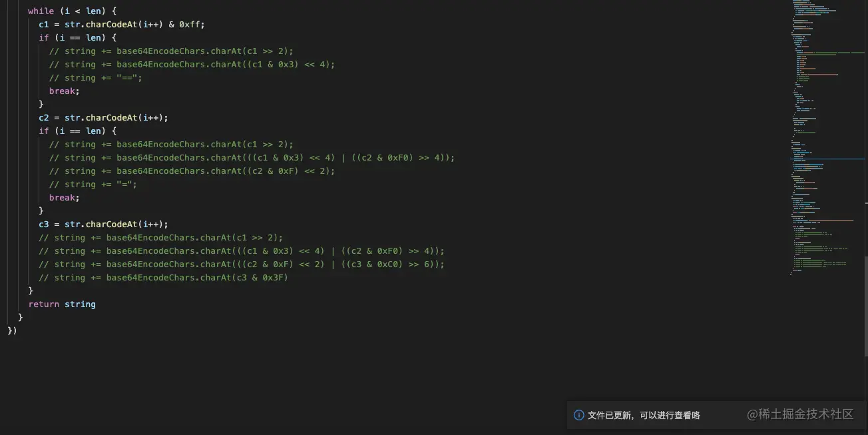Click the commented line containing '(c1 & 0x3) << 4);'
The image size is (868, 435).
[x=192, y=65]
